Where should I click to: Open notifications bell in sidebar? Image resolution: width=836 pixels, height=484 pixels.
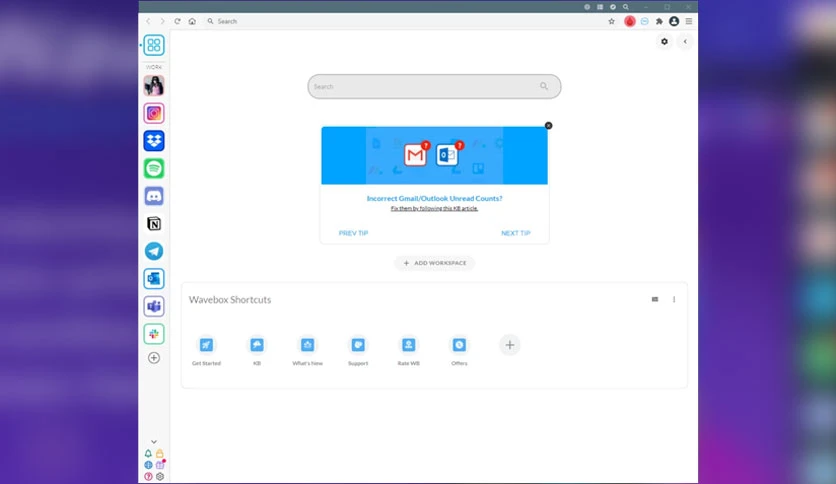tap(148, 454)
